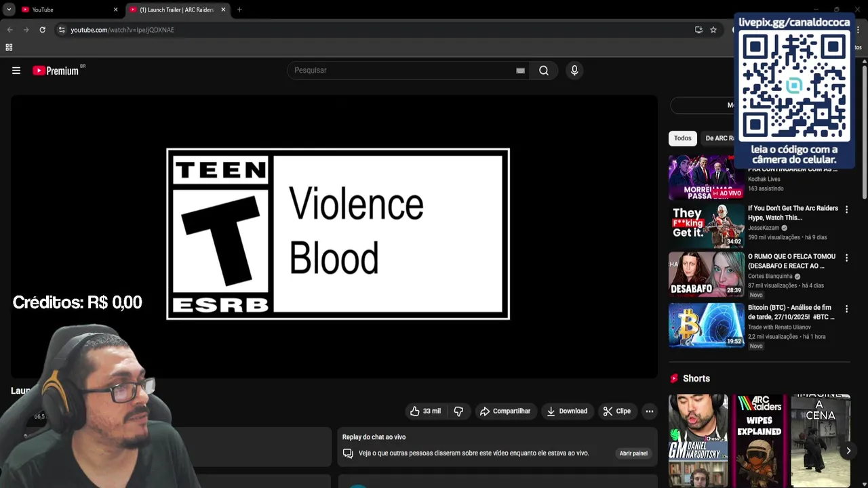The height and width of the screenshot is (488, 868).
Task: Click the chat replay speech-bubble icon
Action: pos(348,453)
